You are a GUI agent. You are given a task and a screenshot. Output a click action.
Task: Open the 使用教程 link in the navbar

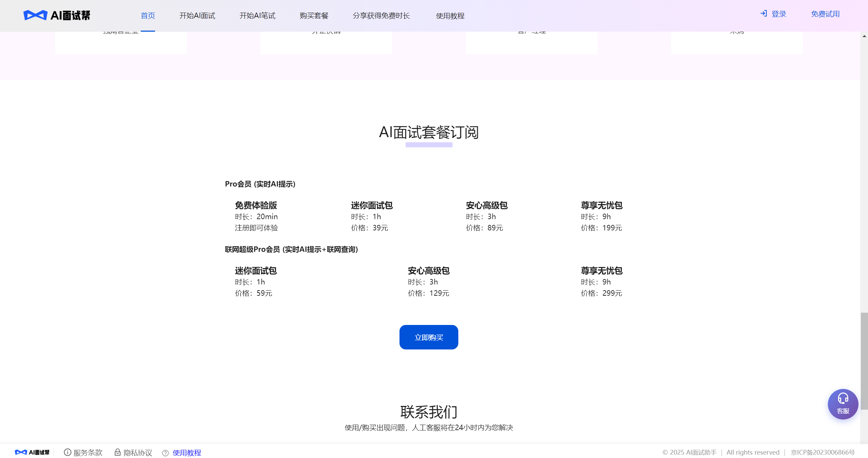(x=449, y=15)
